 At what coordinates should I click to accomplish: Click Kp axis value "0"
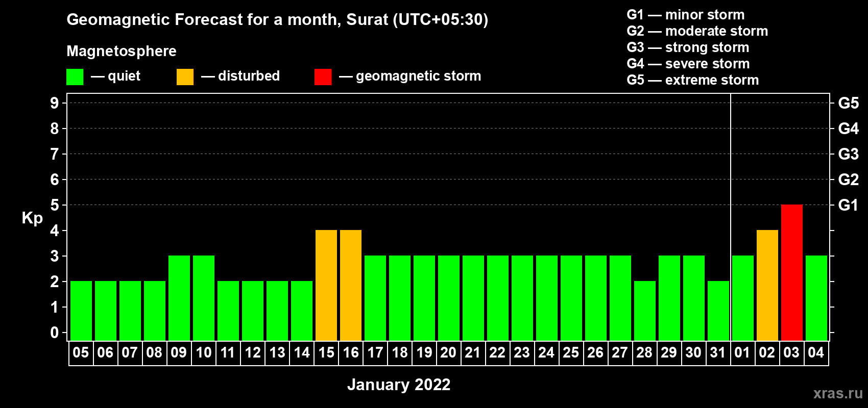click(x=55, y=333)
